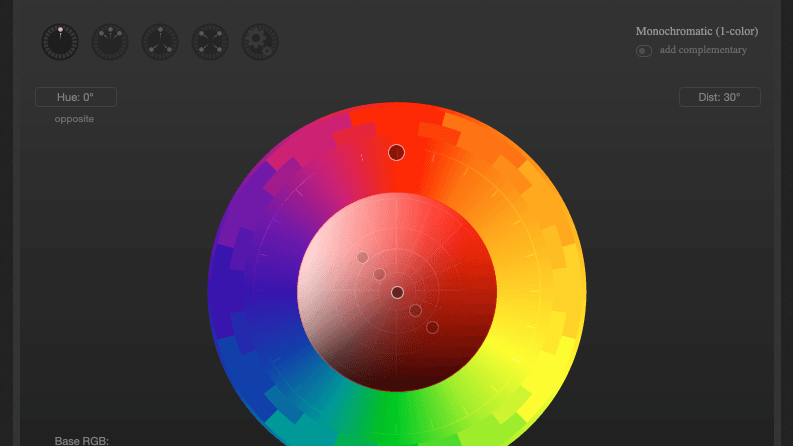Click the Hue: 0° field
The width and height of the screenshot is (793, 446).
(76, 97)
